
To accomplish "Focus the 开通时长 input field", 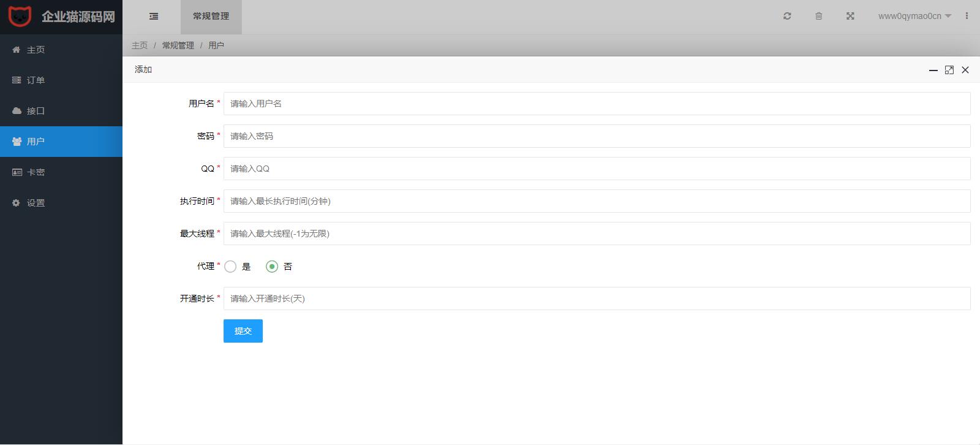I will (x=597, y=299).
